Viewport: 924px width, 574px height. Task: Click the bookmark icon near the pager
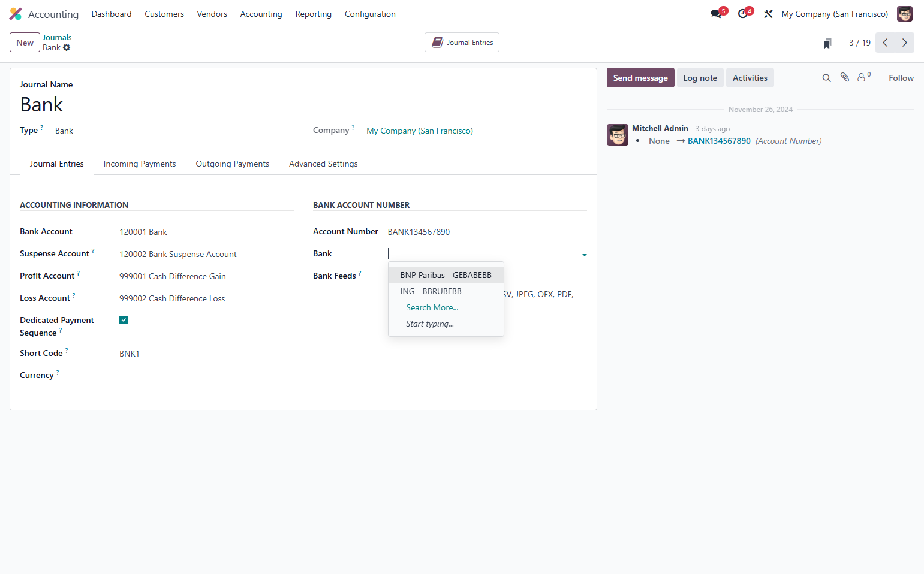pos(827,43)
